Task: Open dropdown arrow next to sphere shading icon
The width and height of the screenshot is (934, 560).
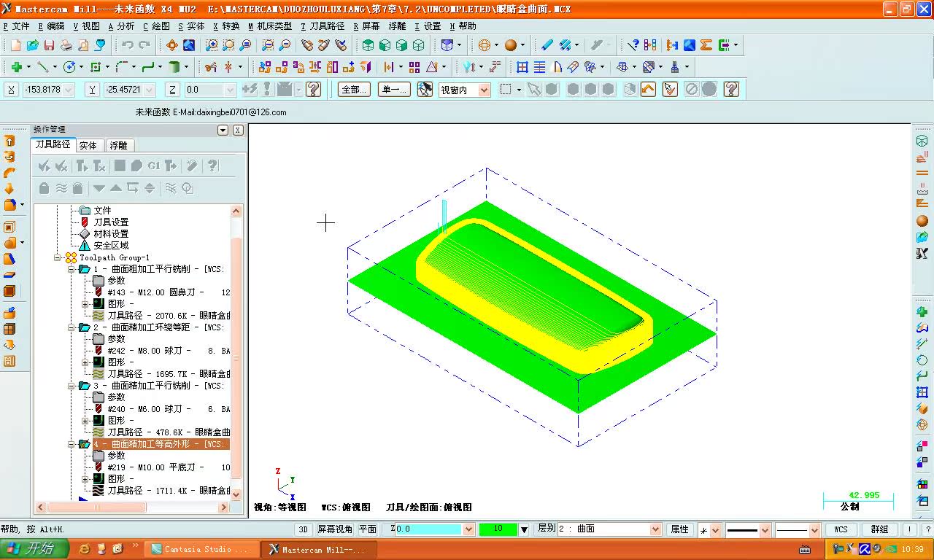Action: (524, 45)
